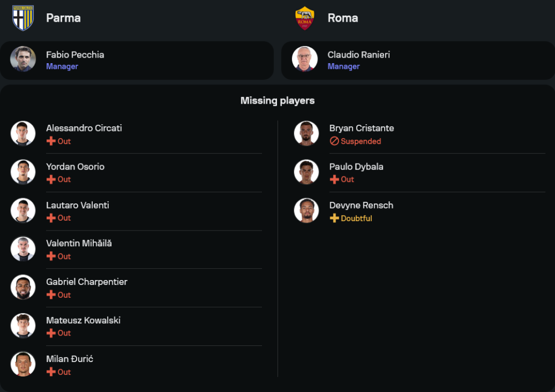Select Lautaro Valenti's player avatar
Screen dimensions: 555x392
point(23,211)
